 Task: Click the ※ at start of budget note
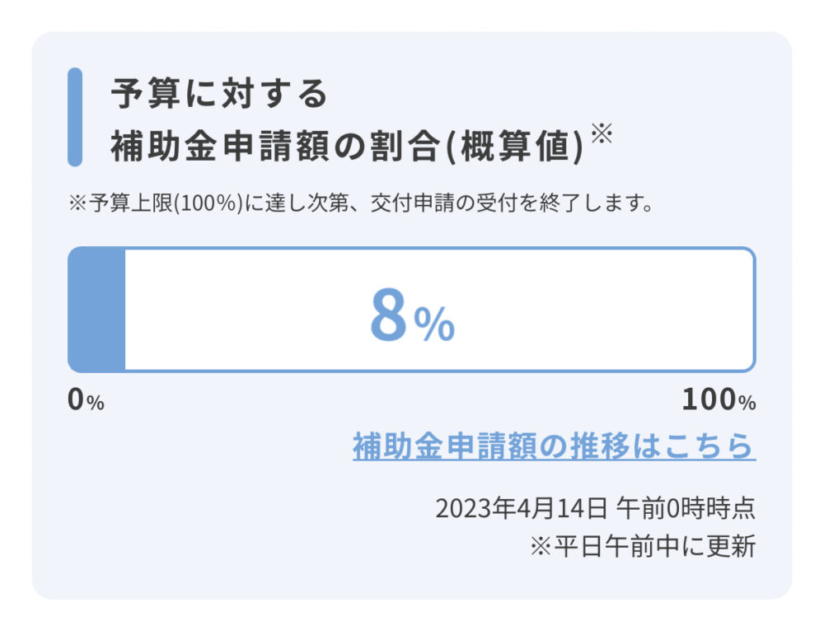point(75,203)
